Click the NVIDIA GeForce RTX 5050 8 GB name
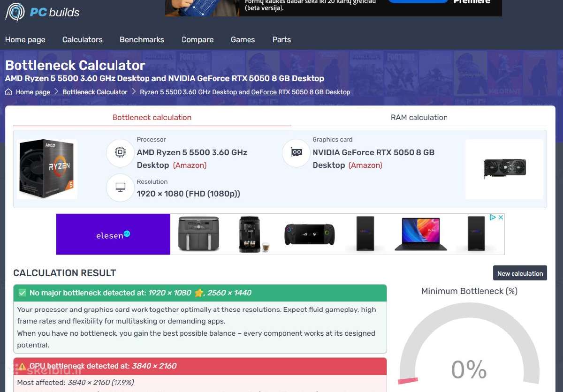This screenshot has width=563, height=392. pyautogui.click(x=373, y=158)
